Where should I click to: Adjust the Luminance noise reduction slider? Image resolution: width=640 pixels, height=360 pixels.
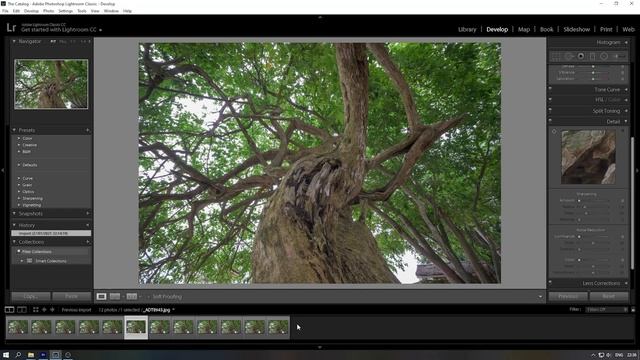point(595,237)
